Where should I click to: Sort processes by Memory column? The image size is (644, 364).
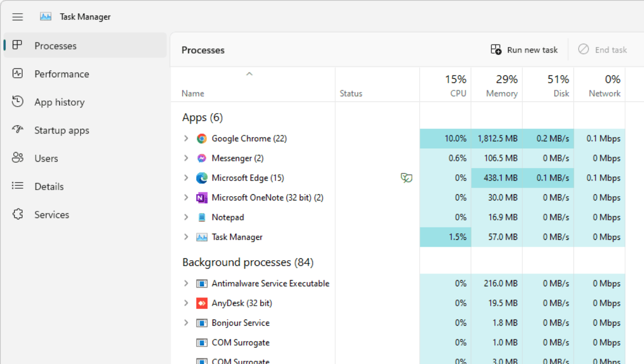pos(497,85)
